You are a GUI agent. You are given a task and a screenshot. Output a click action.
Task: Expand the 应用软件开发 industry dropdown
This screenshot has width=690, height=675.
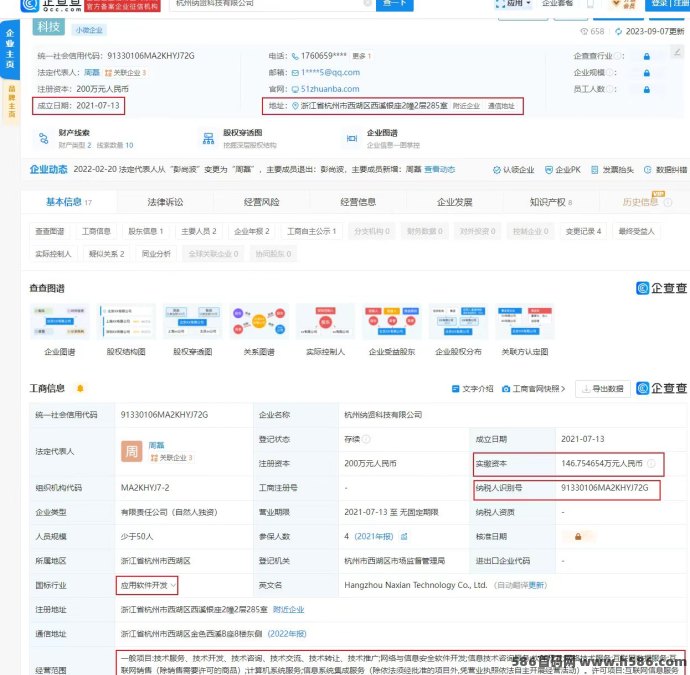pos(173,585)
